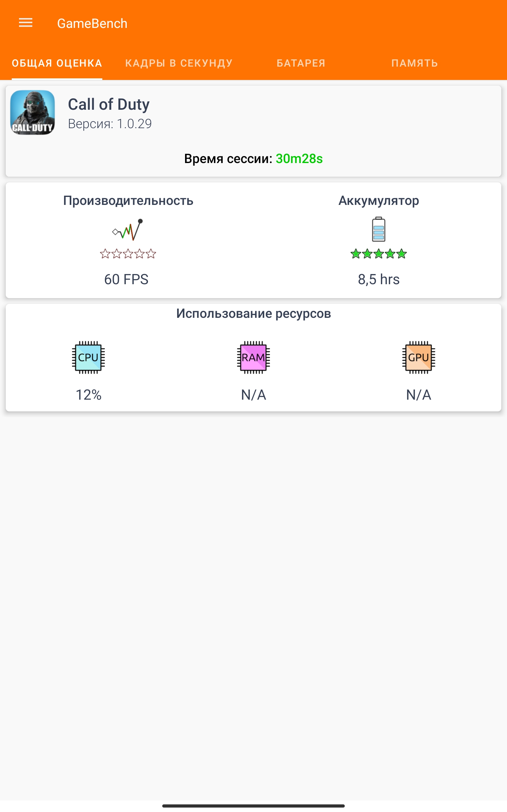507x812 pixels.
Task: Click the 12% CPU usage value
Action: pos(88,395)
